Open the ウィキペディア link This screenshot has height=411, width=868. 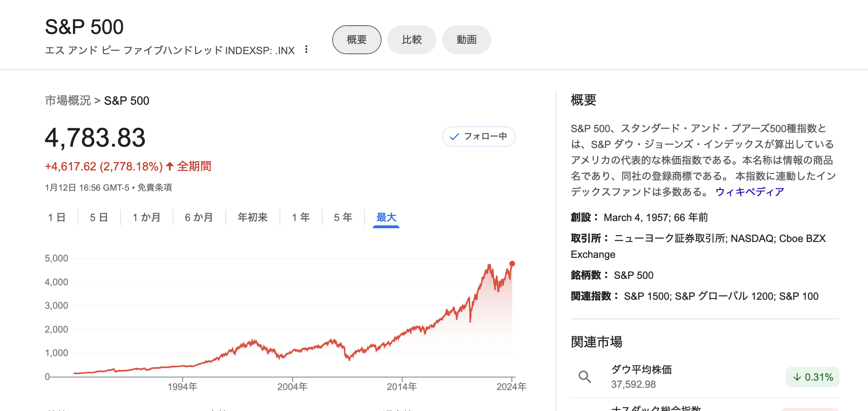click(x=750, y=192)
